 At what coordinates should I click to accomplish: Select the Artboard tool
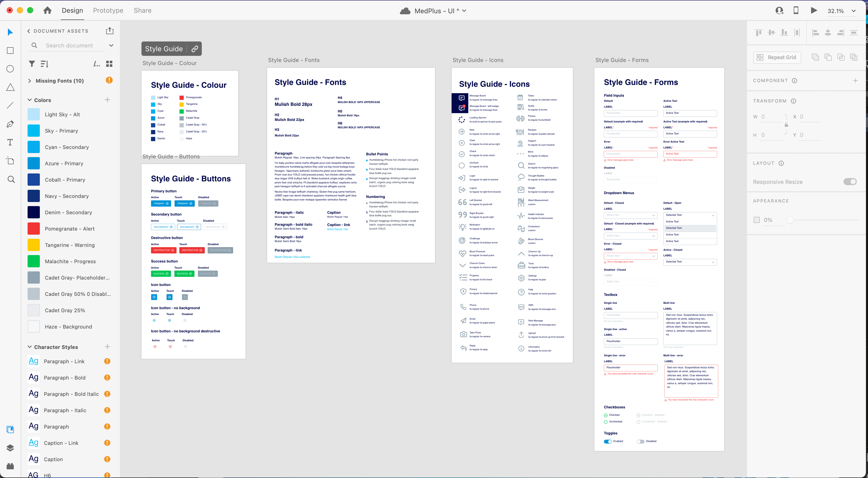coord(10,161)
